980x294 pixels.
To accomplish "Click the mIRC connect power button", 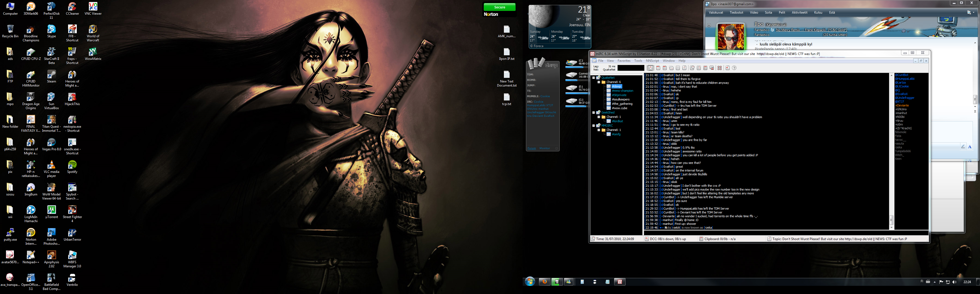I will coord(651,68).
